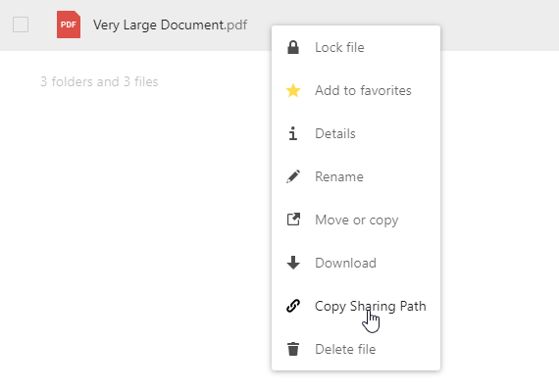Choose the "Delete file" text entry
The height and width of the screenshot is (392, 559).
tap(345, 349)
